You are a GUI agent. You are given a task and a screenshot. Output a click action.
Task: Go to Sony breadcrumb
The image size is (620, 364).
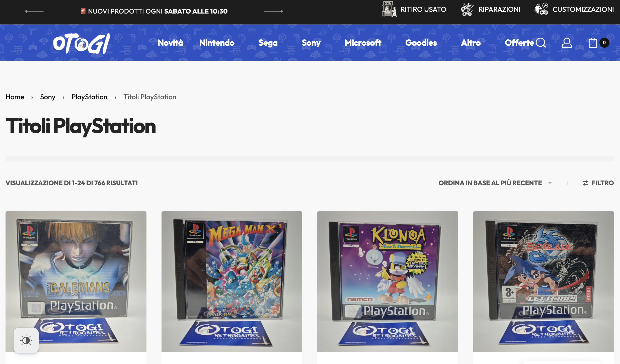[48, 97]
